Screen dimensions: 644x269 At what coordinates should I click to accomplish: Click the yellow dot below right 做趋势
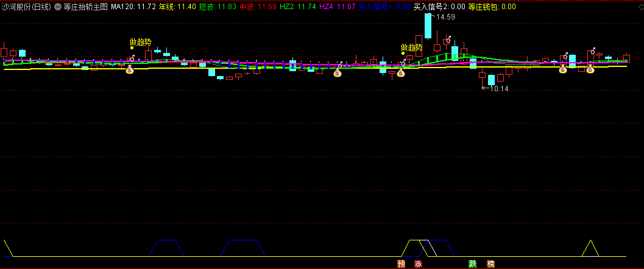[403, 53]
